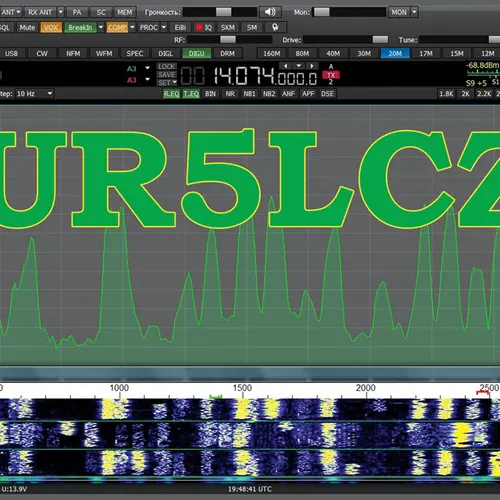Enable the NR noise reduction toggle

pyautogui.click(x=230, y=94)
